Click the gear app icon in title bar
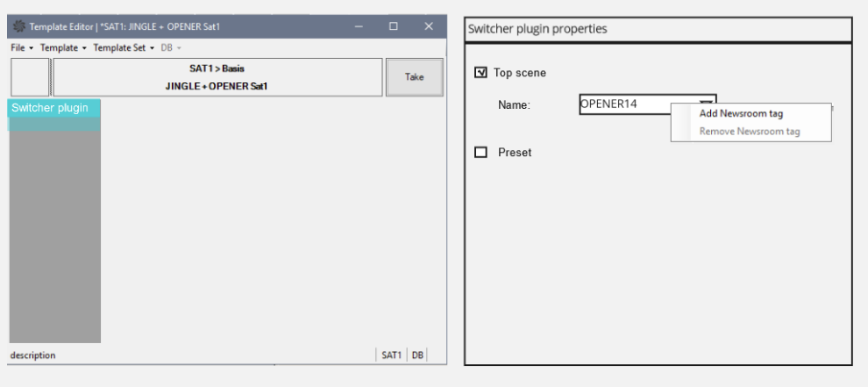Image resolution: width=868 pixels, height=387 pixels. coord(18,27)
